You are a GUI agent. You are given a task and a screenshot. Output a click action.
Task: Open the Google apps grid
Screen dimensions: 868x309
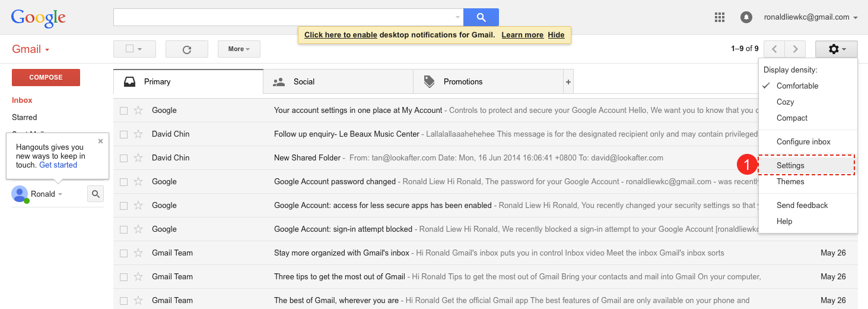point(720,17)
